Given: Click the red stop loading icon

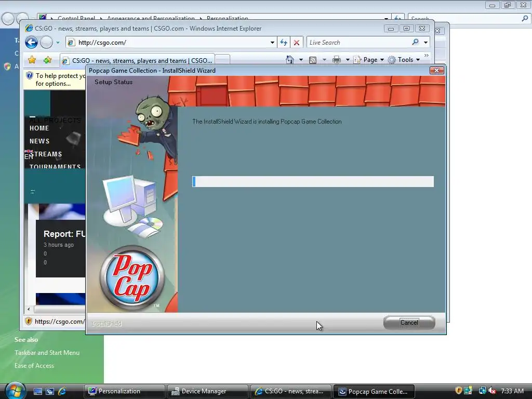Looking at the screenshot, I should tap(297, 43).
